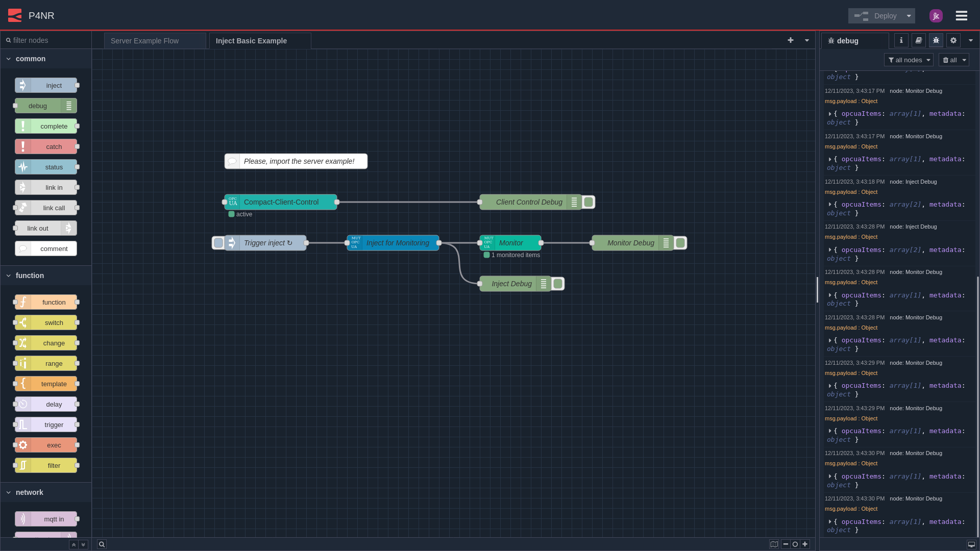Select the debug messages bug icon
Image resolution: width=980 pixels, height=551 pixels.
(x=936, y=40)
